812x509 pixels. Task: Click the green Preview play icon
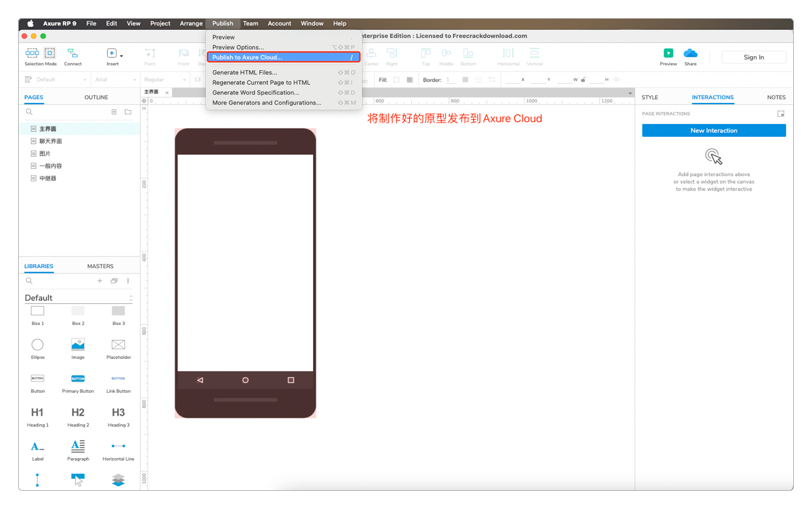[x=668, y=53]
